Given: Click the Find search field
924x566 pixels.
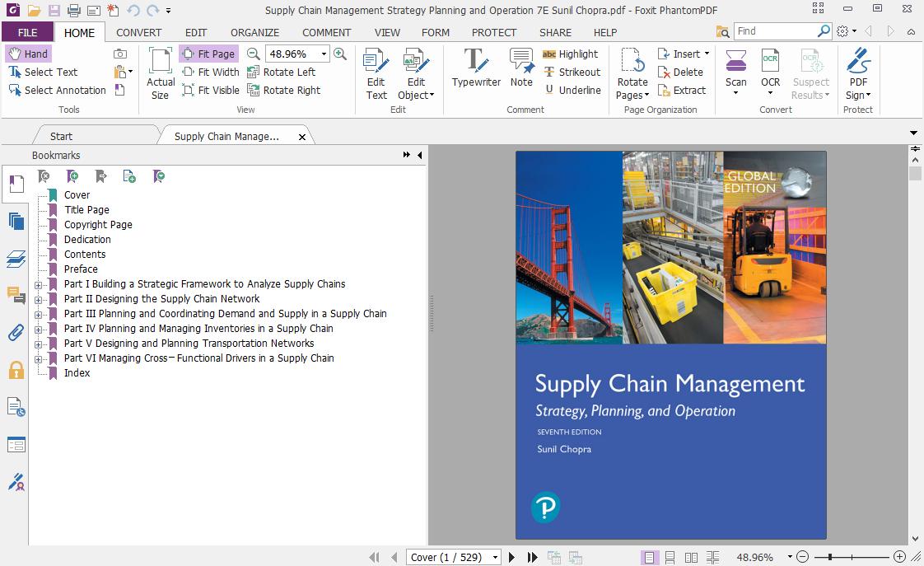Looking at the screenshot, I should pos(776,31).
